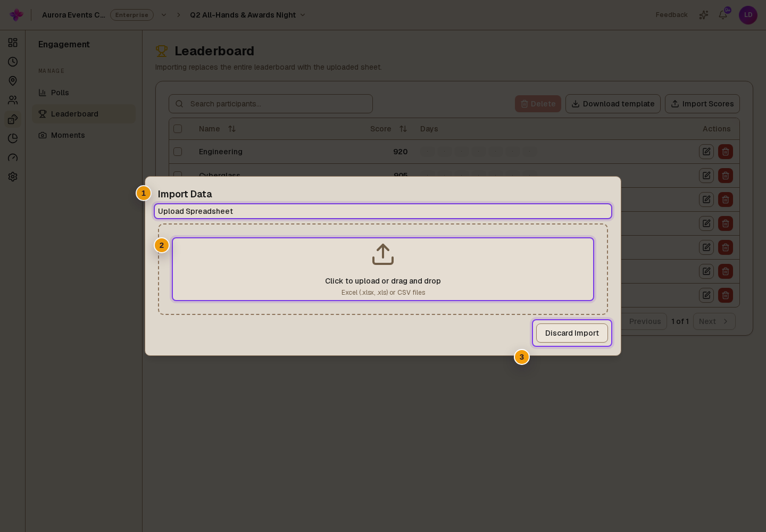The width and height of the screenshot is (766, 532).
Task: Sort by Name column arrows
Action: click(x=232, y=129)
